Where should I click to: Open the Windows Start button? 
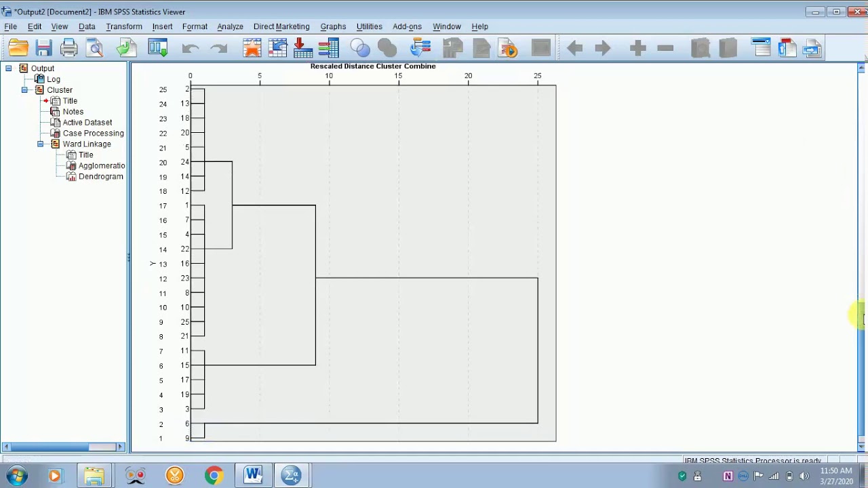(x=16, y=476)
